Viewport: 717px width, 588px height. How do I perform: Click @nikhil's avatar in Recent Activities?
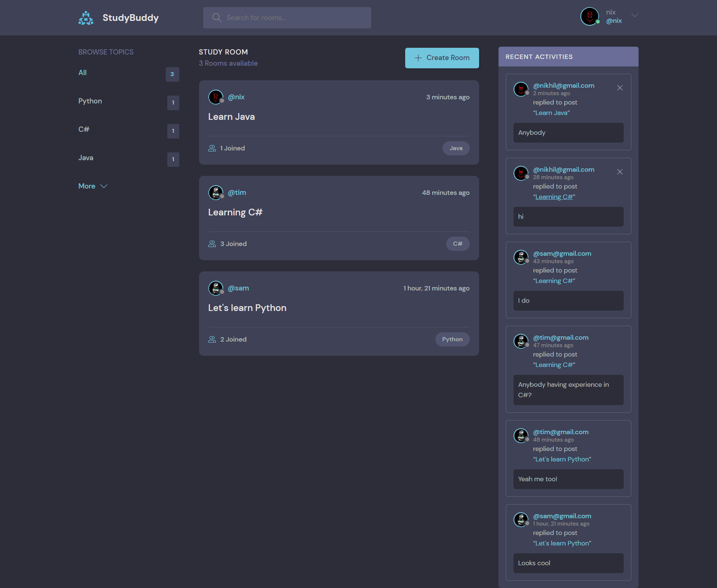pos(521,89)
